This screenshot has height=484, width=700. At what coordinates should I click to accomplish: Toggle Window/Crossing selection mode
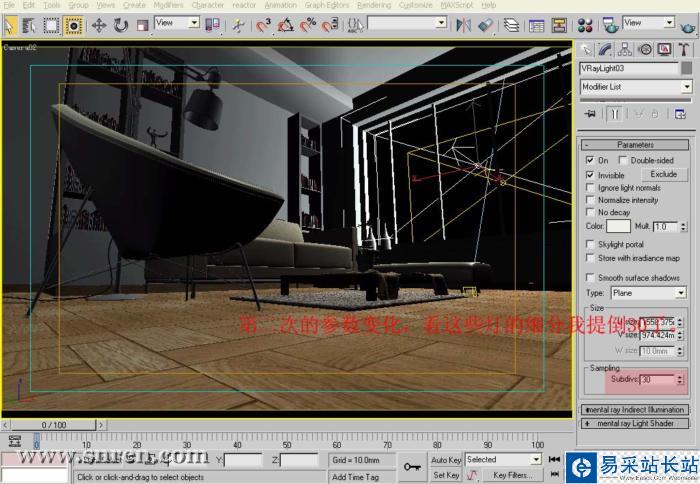pos(73,25)
